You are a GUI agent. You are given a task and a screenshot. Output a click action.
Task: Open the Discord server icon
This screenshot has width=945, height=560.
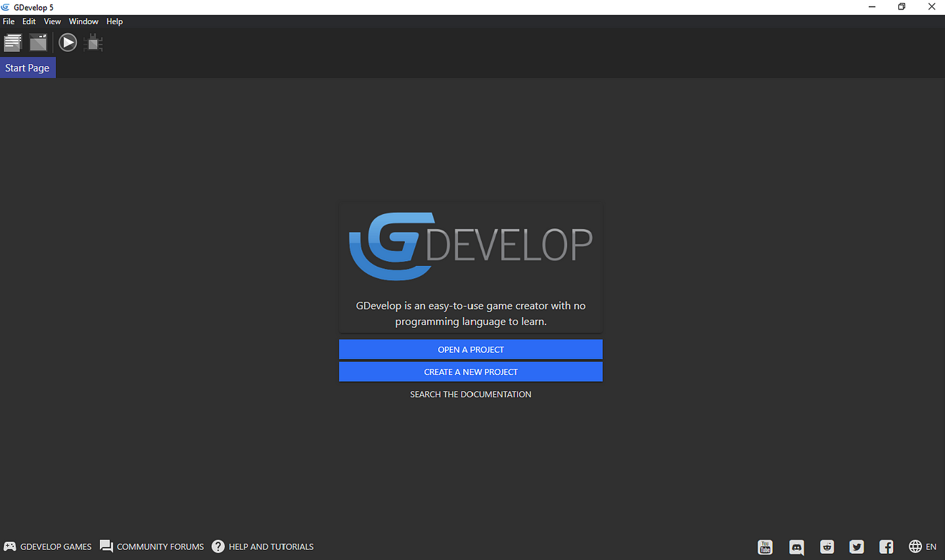coord(796,547)
